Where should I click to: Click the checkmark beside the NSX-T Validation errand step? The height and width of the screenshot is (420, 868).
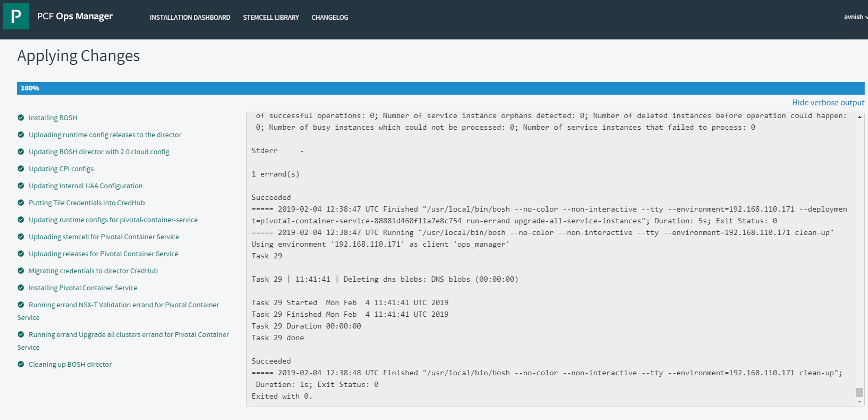click(21, 305)
